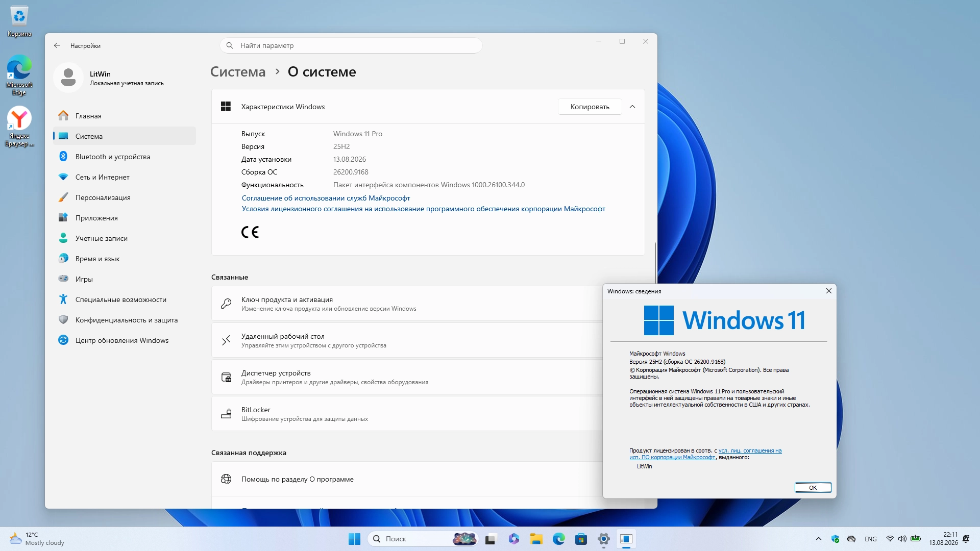Click the winver app taskbar icon
Viewport: 980px width, 551px height.
pos(626,539)
